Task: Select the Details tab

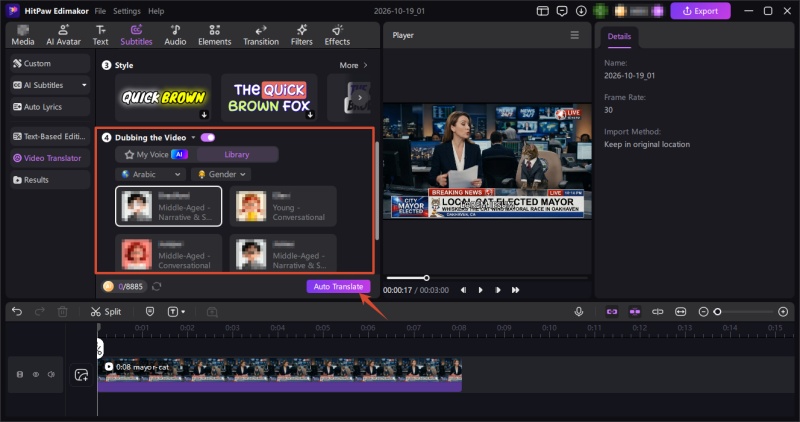Action: [x=619, y=36]
